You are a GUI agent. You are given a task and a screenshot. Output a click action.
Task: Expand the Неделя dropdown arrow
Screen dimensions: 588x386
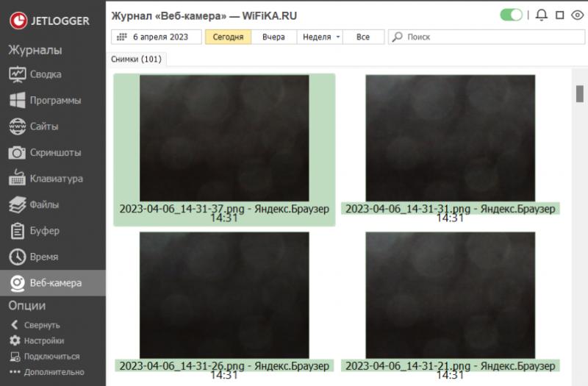tap(338, 37)
